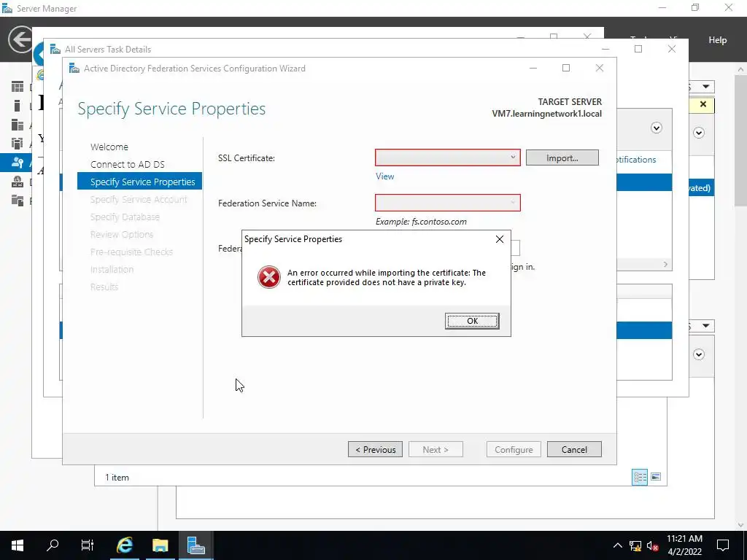The image size is (747, 560).
Task: Click the Next button in the wizard
Action: pyautogui.click(x=436, y=449)
